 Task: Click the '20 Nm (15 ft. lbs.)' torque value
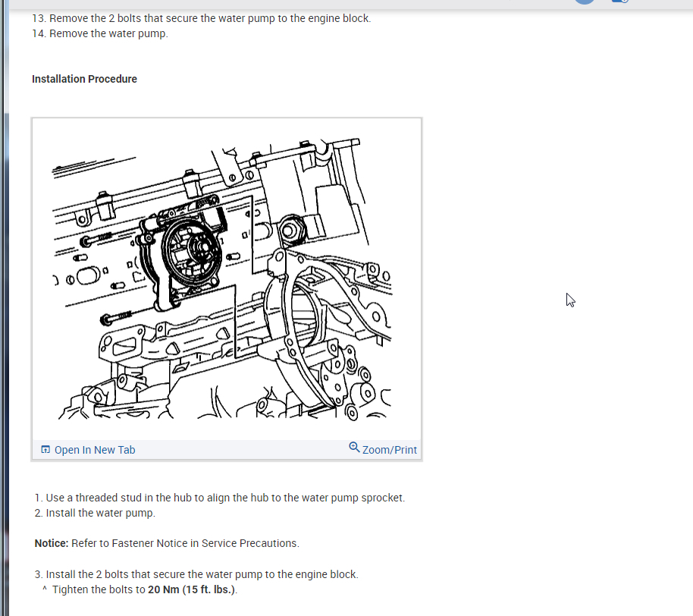(192, 589)
